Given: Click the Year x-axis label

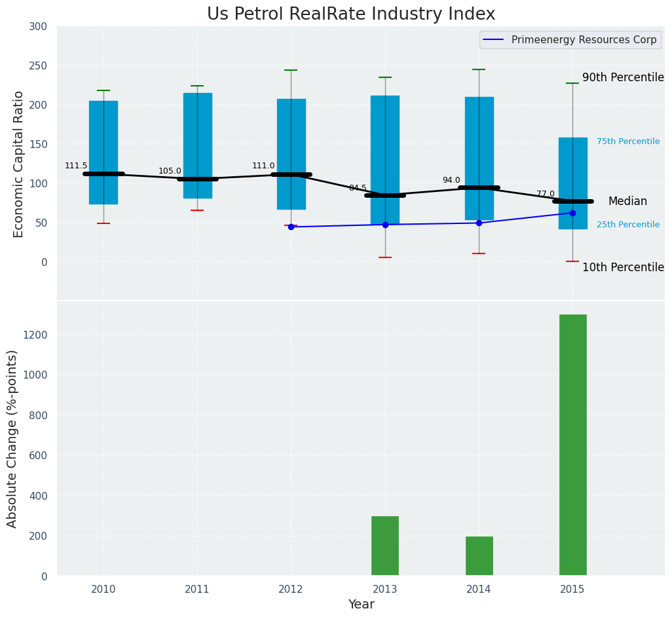Looking at the screenshot, I should tap(361, 605).
